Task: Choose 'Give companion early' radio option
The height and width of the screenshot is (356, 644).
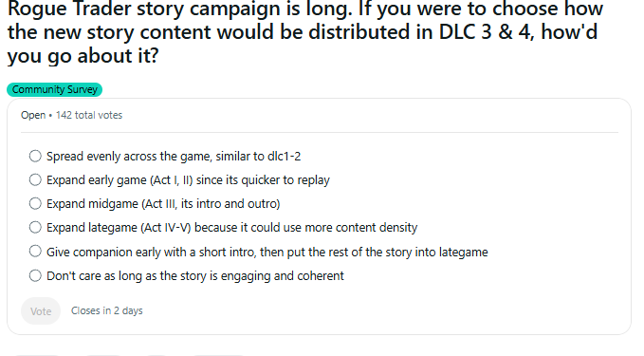Action: [x=35, y=252]
